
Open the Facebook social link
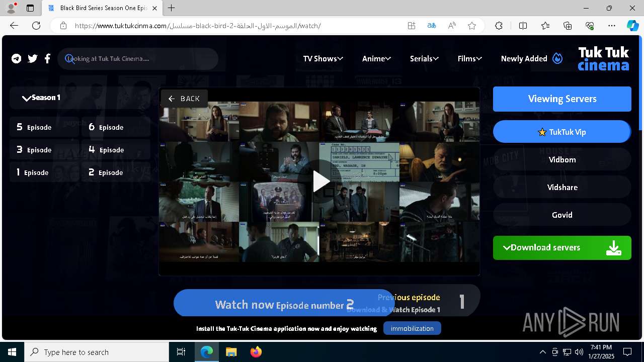coord(47,59)
